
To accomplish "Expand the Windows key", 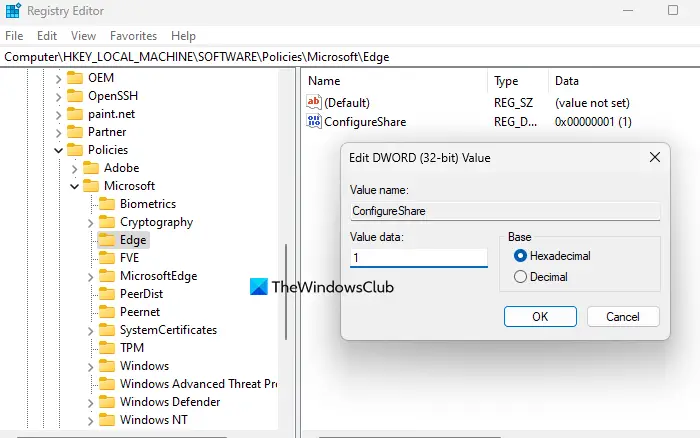I will coord(90,367).
